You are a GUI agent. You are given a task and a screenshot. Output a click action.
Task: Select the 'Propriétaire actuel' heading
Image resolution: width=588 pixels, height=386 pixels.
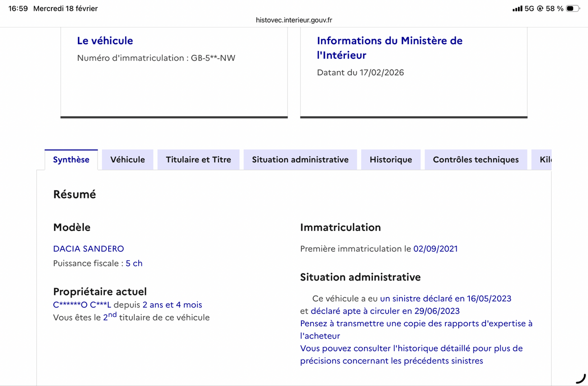tap(100, 292)
